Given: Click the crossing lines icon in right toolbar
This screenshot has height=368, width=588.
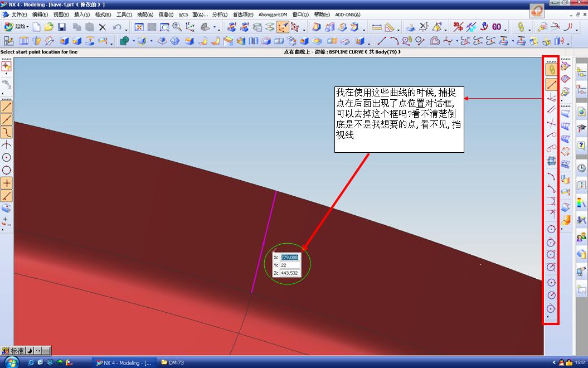Looking at the screenshot, I should (551, 123).
